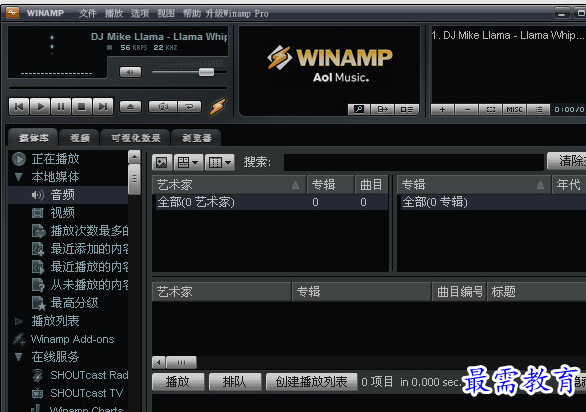Image resolution: width=586 pixels, height=412 pixels.
Task: Open the columns layout dropdown
Action: 220,162
